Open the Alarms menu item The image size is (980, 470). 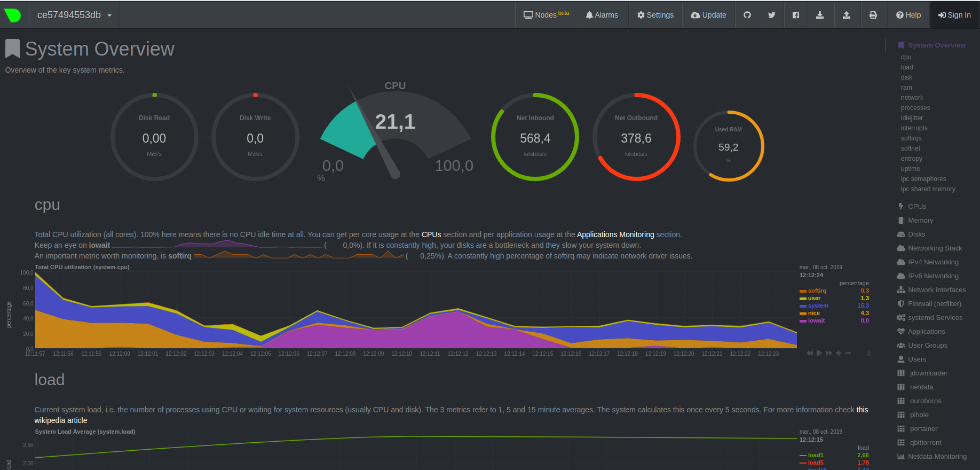click(x=602, y=15)
